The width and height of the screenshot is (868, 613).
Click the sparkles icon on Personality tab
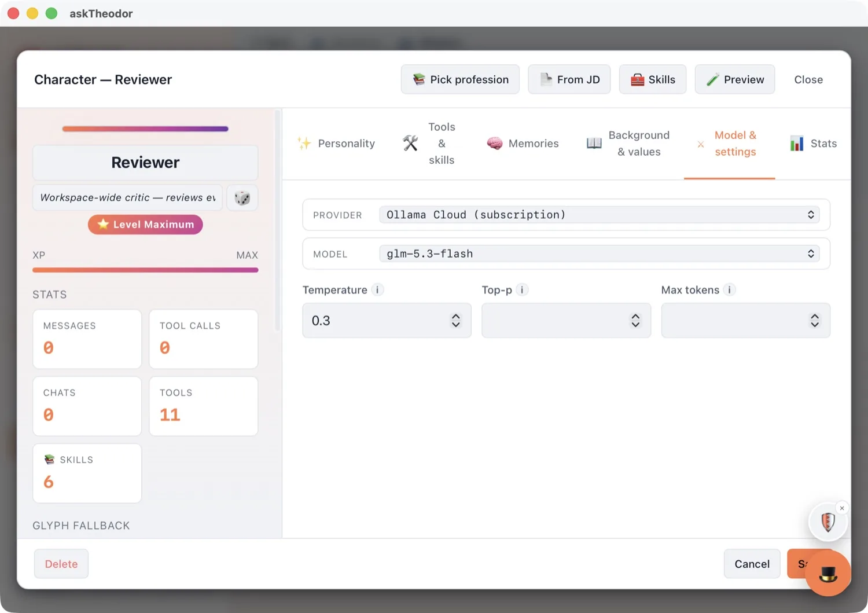pyautogui.click(x=304, y=144)
